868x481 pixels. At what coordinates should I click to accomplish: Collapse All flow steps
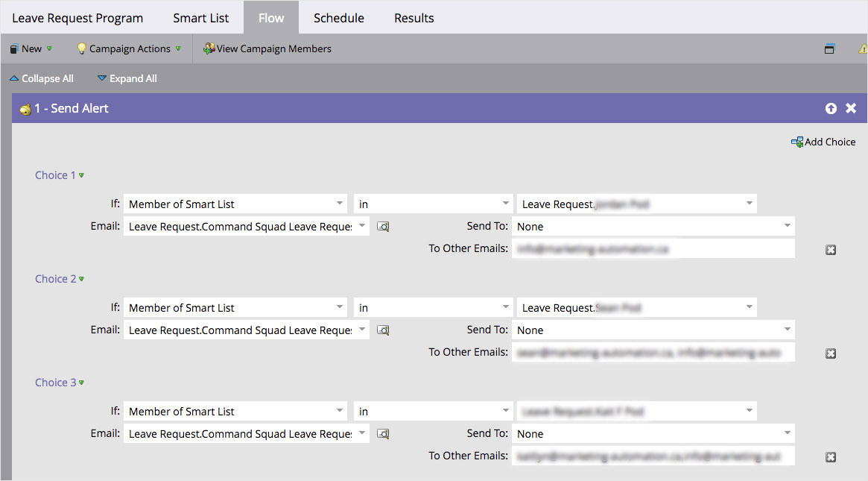point(42,79)
